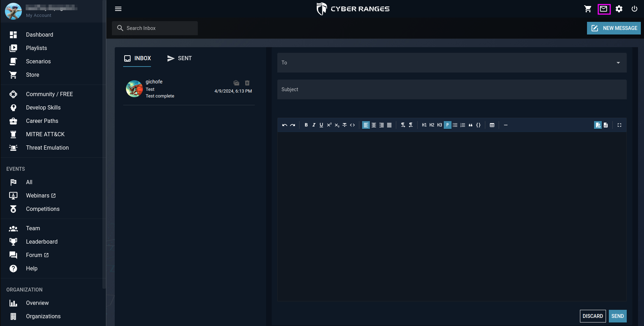Select the bold formatting icon
The width and height of the screenshot is (644, 326).
tap(306, 125)
